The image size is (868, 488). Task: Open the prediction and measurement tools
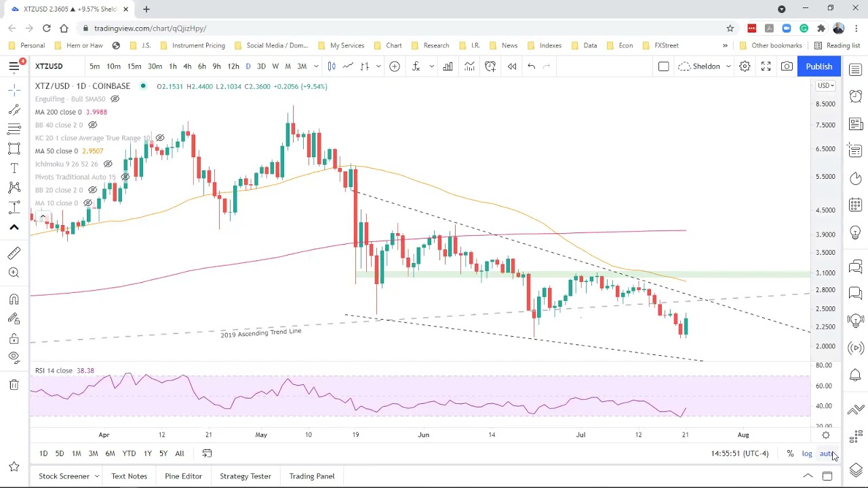tap(14, 207)
